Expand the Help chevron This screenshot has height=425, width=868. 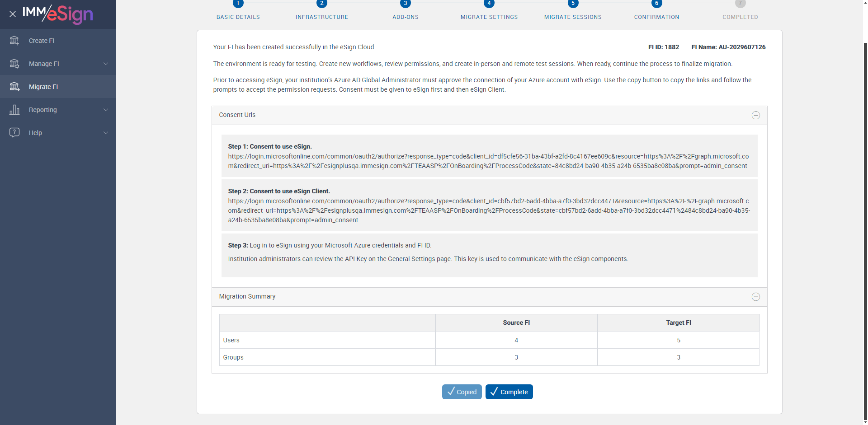coord(106,133)
